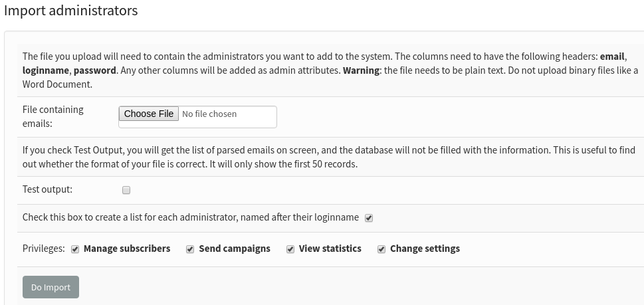Click the Change settings label text
This screenshot has width=644, height=305.
(x=425, y=249)
